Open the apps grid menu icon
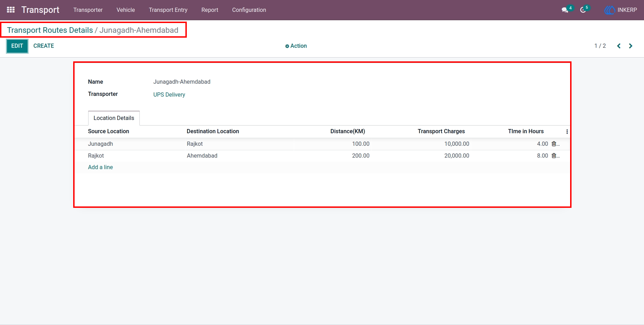 tap(11, 10)
